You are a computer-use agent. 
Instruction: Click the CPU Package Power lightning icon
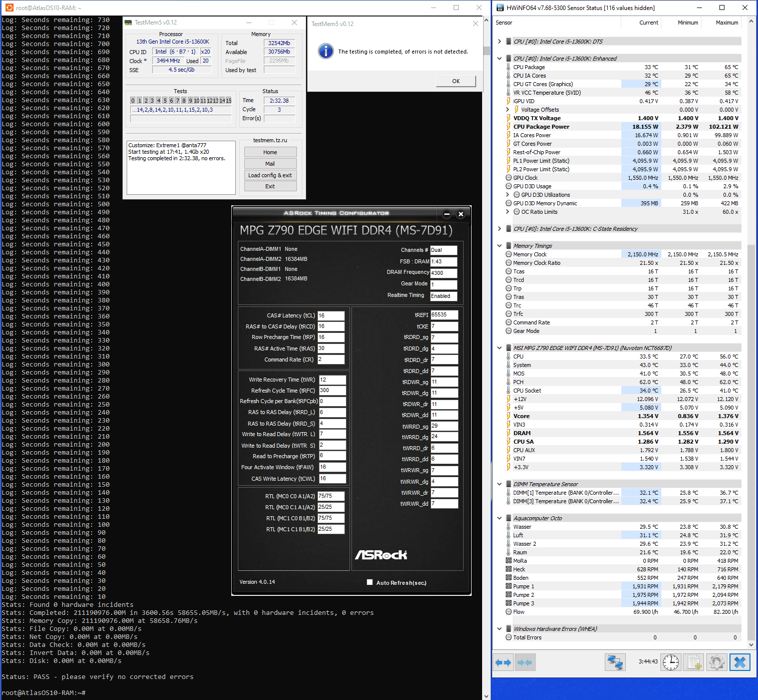pyautogui.click(x=509, y=127)
